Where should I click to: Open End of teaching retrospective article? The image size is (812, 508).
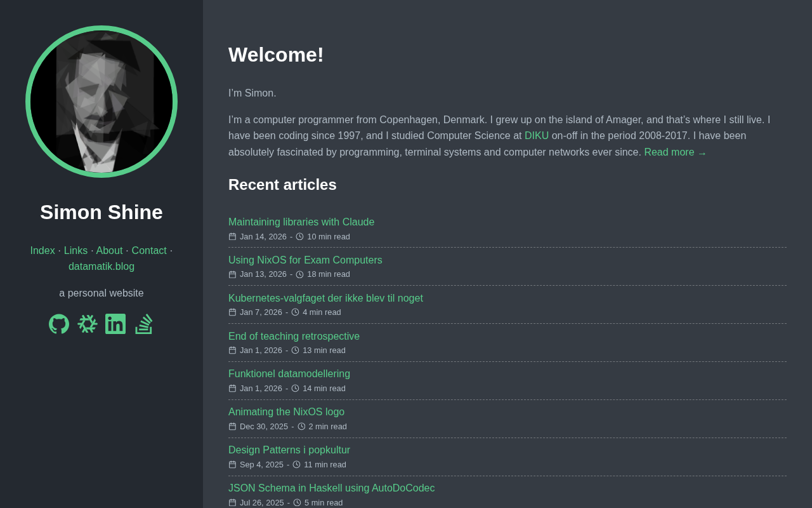click(x=294, y=336)
